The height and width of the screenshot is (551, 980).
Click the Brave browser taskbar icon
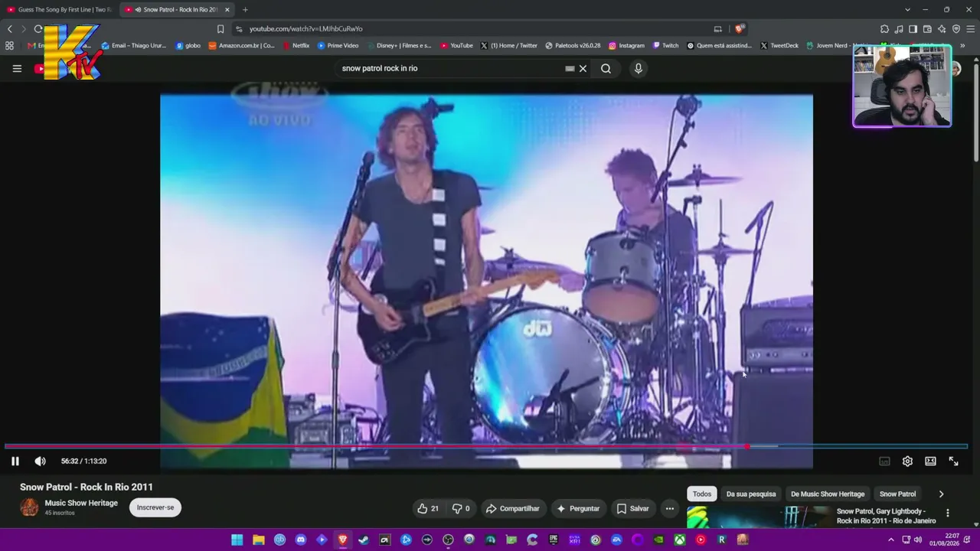point(342,540)
